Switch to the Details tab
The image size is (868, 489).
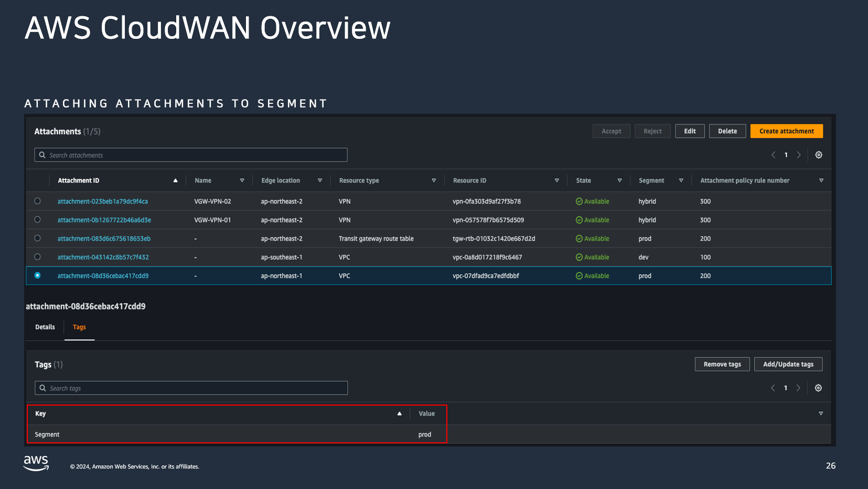[45, 327]
